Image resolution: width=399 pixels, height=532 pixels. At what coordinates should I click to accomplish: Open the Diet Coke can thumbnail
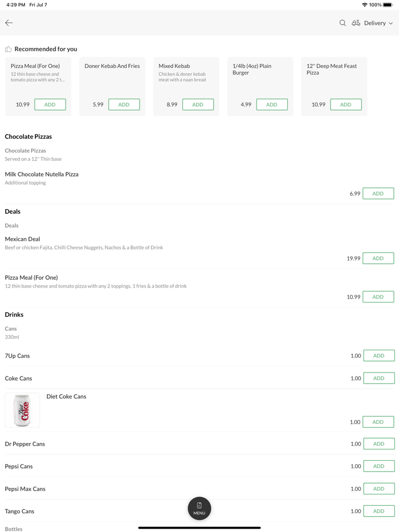click(x=22, y=410)
